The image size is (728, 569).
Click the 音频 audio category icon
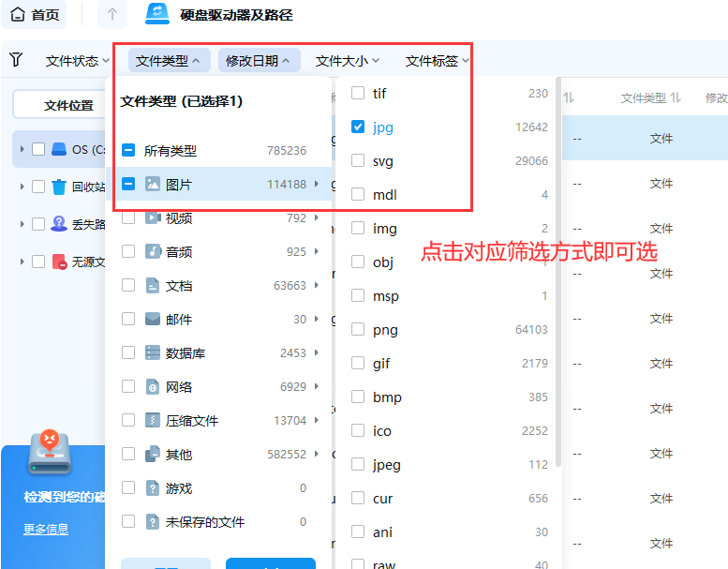(153, 251)
